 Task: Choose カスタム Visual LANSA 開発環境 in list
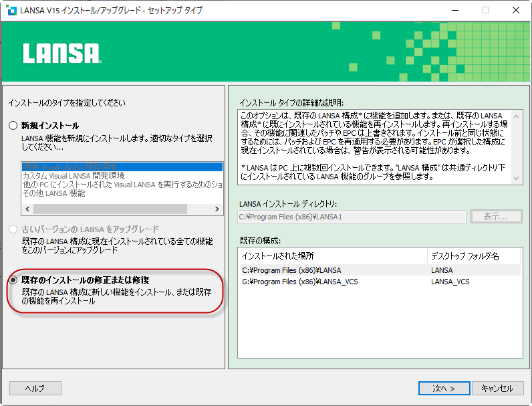point(122,175)
